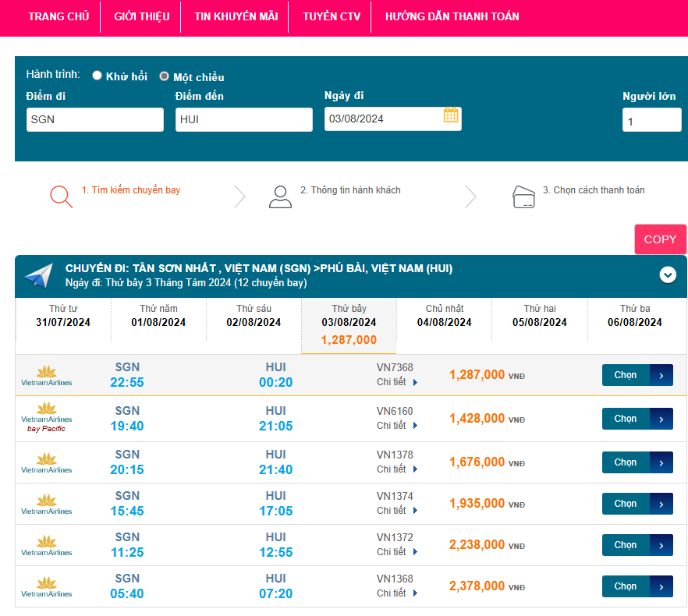Click Vietnam Airlines logo for flight VN7368
The image size is (688, 616).
pyautogui.click(x=46, y=375)
